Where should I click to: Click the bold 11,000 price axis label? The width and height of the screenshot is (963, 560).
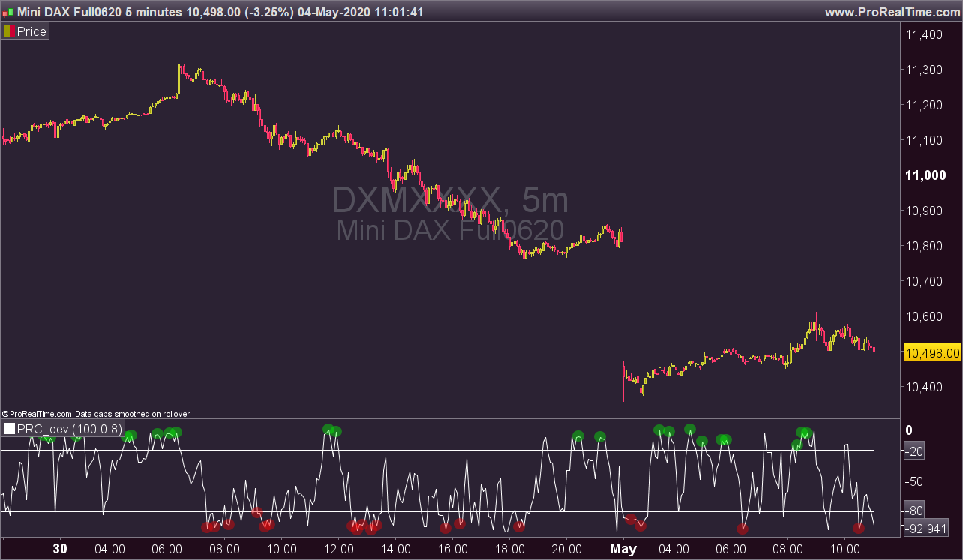pos(924,175)
